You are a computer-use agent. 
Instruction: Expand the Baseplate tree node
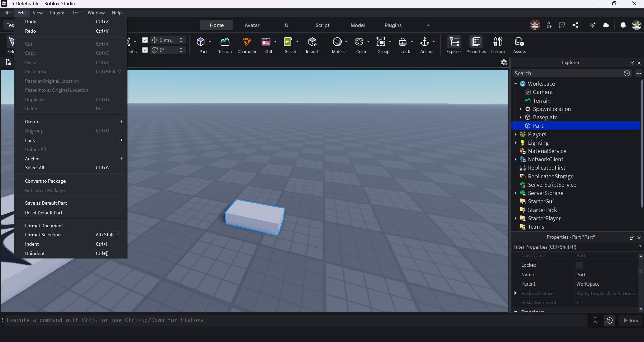520,117
